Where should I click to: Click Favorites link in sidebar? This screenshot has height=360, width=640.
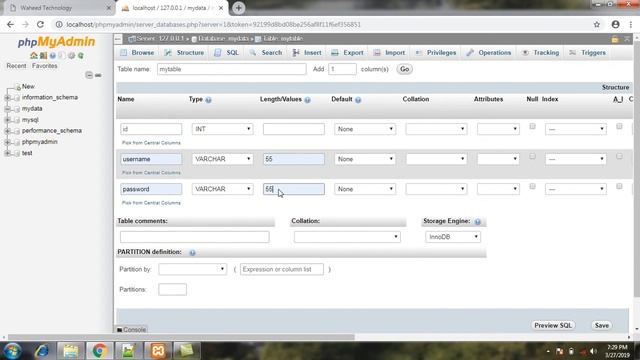(x=44, y=66)
